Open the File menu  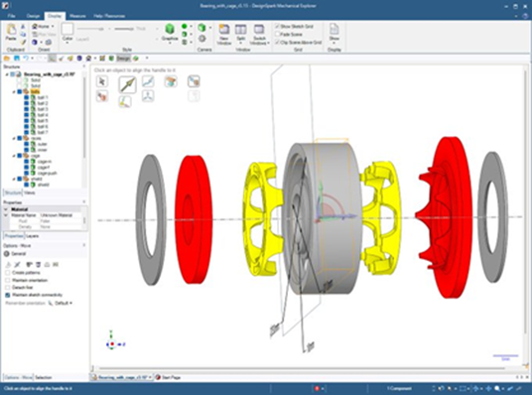click(11, 16)
